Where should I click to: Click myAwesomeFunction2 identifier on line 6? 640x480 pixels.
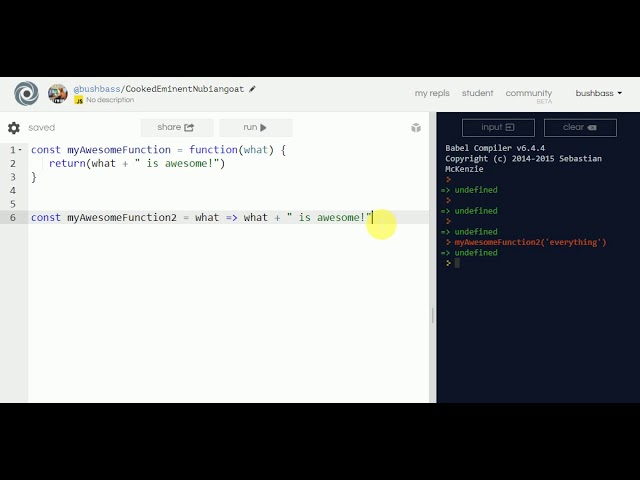(x=122, y=218)
